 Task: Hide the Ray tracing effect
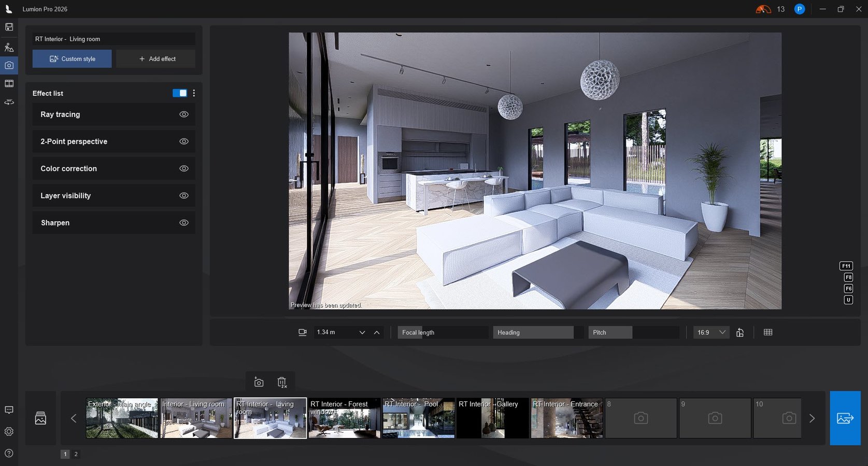coord(184,114)
